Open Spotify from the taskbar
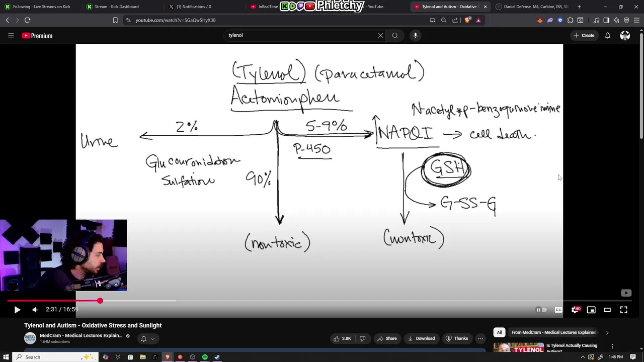 (x=205, y=357)
